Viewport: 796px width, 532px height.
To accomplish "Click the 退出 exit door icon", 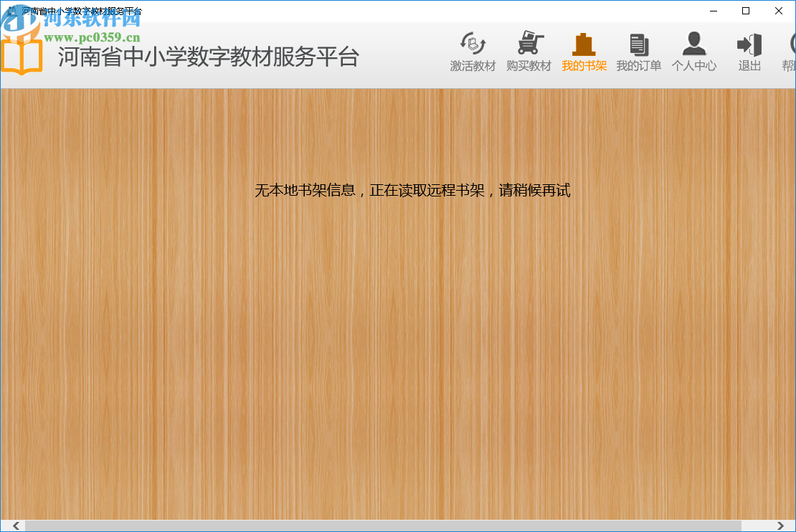I will pyautogui.click(x=749, y=43).
